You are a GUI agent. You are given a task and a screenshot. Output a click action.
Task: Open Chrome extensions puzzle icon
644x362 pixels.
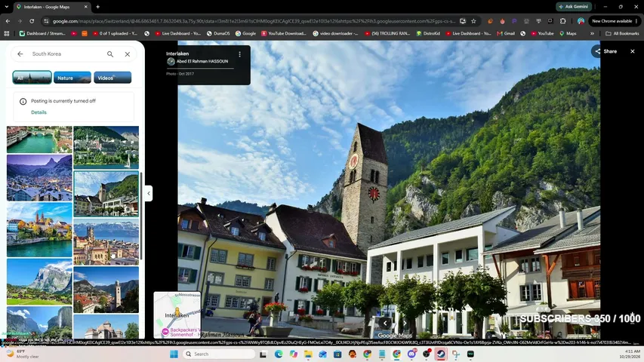click(563, 21)
